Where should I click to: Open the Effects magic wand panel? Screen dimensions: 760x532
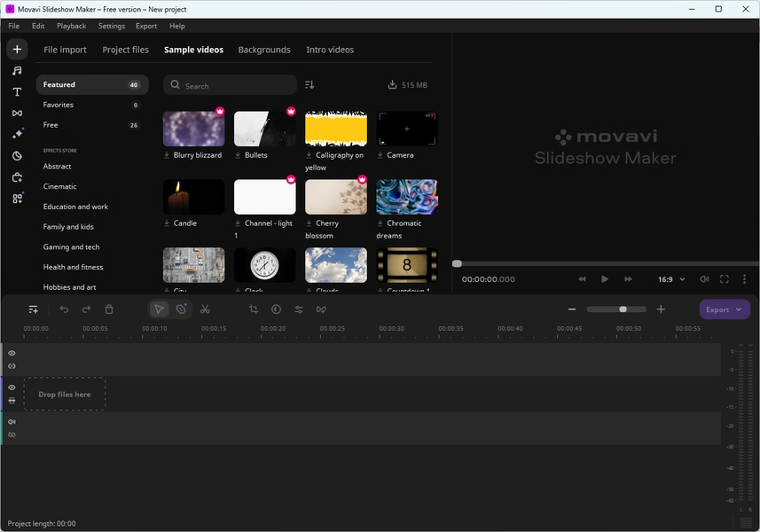(17, 134)
